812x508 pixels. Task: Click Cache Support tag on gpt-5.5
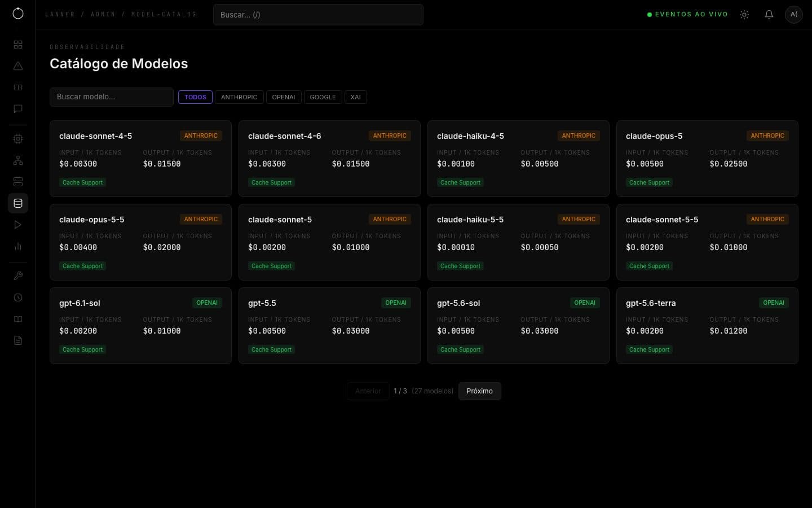(271, 349)
